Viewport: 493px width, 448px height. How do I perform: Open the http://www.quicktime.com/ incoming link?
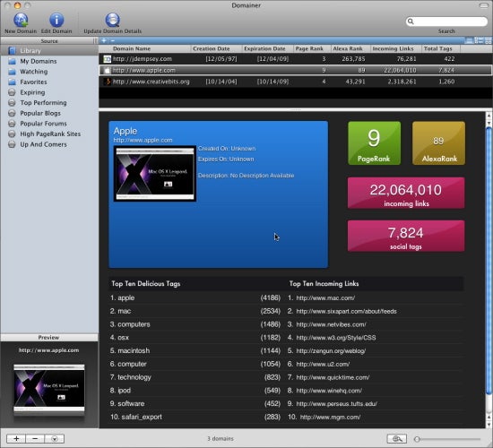click(333, 377)
